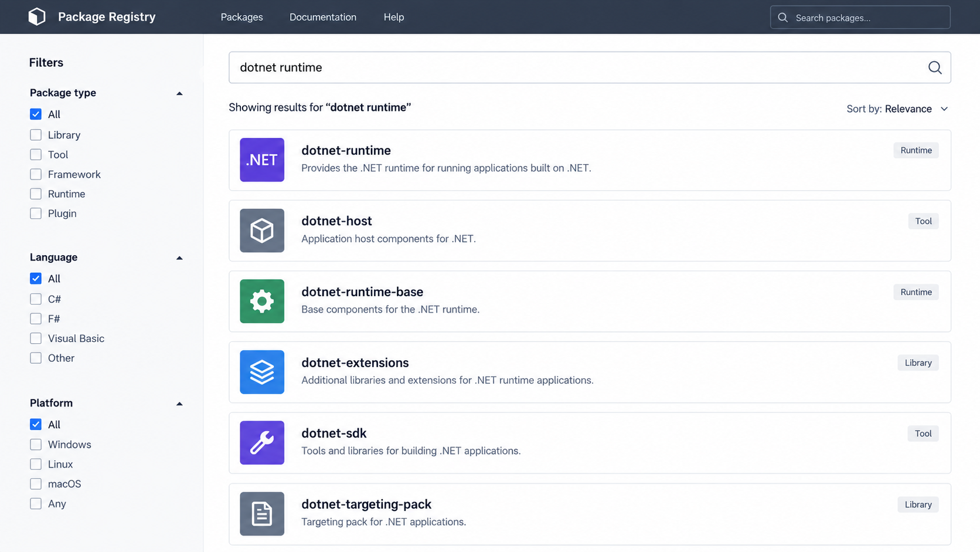Open the purple wrench icon of dotnet-sdk

pyautogui.click(x=262, y=443)
